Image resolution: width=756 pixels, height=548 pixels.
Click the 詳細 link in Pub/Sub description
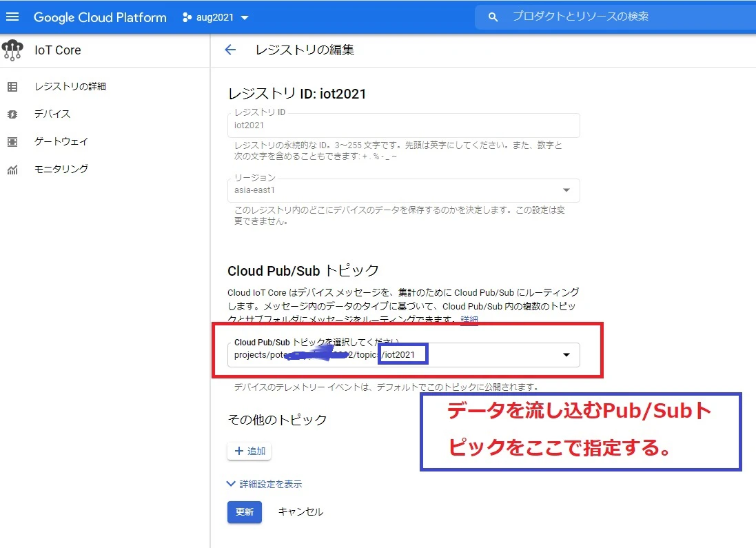pyautogui.click(x=469, y=319)
